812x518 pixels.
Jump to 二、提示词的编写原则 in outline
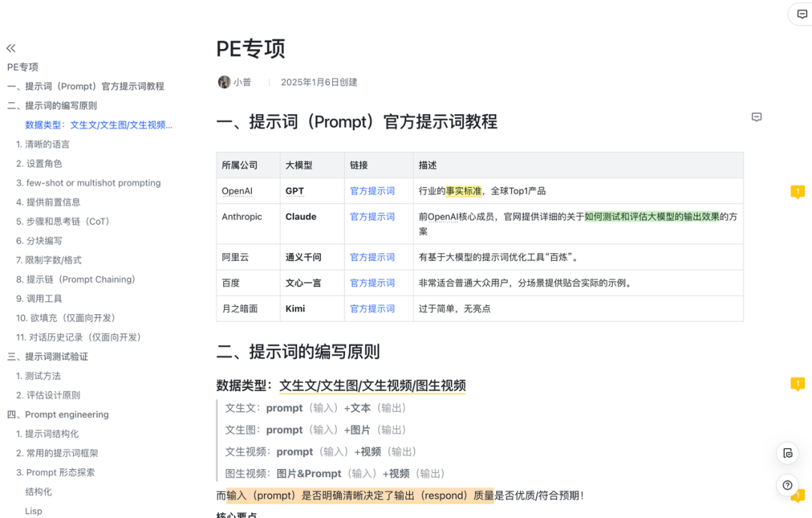pyautogui.click(x=52, y=106)
